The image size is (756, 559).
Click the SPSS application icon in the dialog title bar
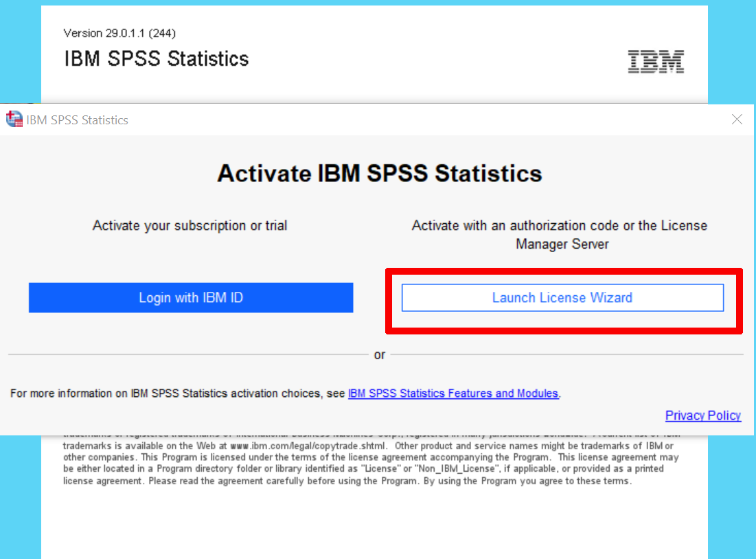tap(14, 119)
